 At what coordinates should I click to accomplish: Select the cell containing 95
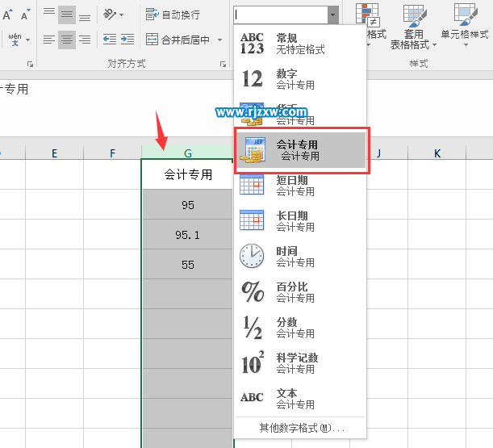pos(188,204)
